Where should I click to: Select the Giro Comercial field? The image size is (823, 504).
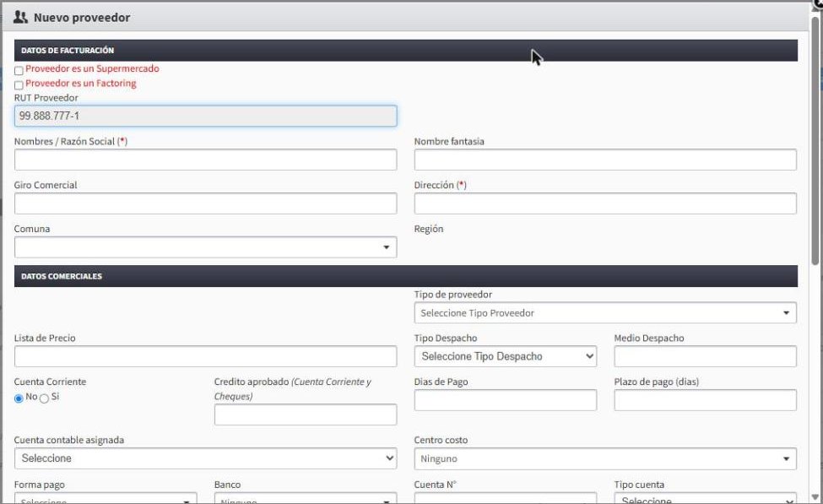coord(205,203)
